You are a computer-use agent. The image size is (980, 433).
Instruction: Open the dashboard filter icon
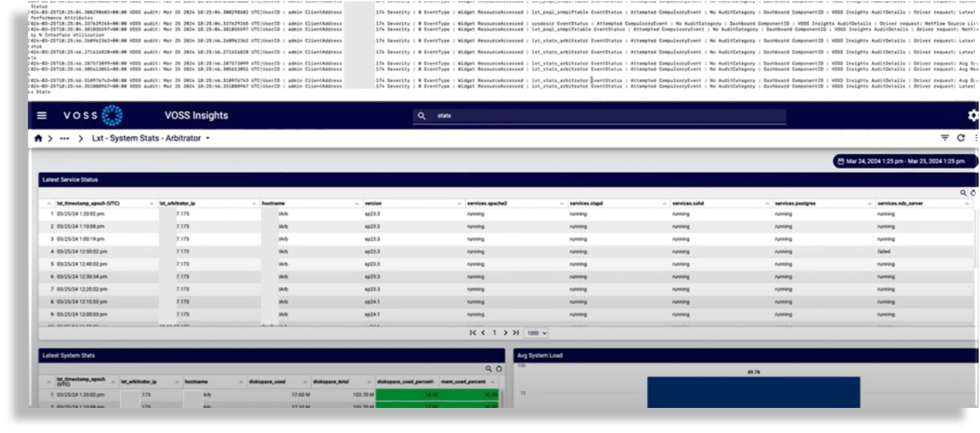click(x=945, y=136)
